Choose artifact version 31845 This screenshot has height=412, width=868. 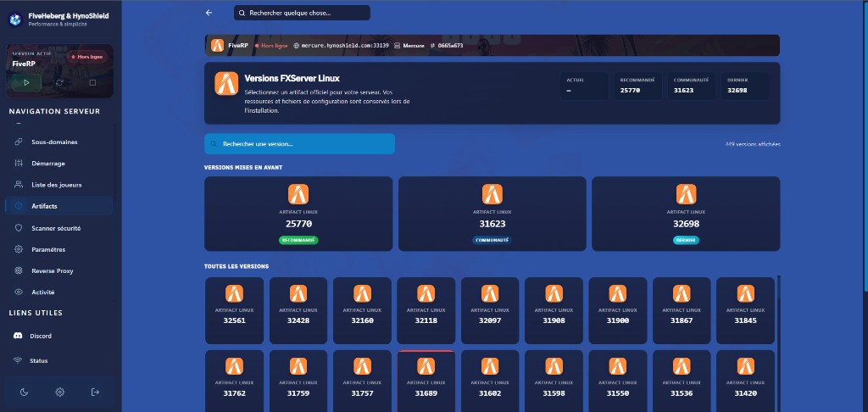click(x=745, y=310)
